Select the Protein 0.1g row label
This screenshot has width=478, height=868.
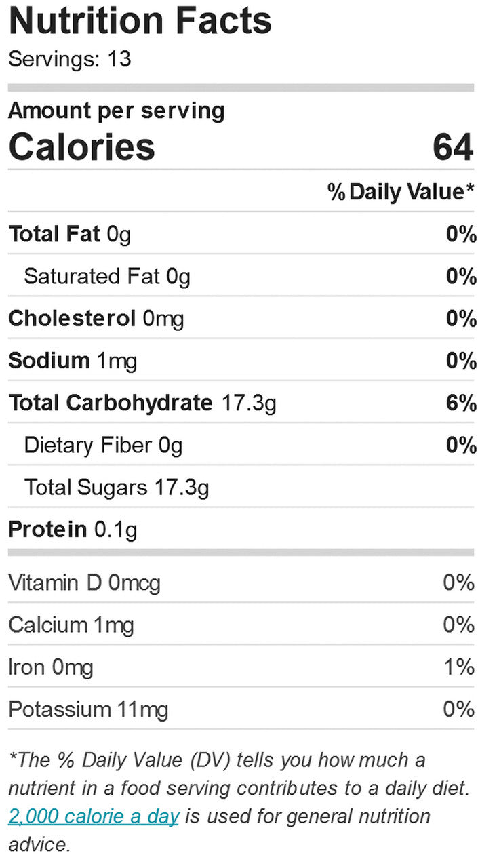click(73, 530)
